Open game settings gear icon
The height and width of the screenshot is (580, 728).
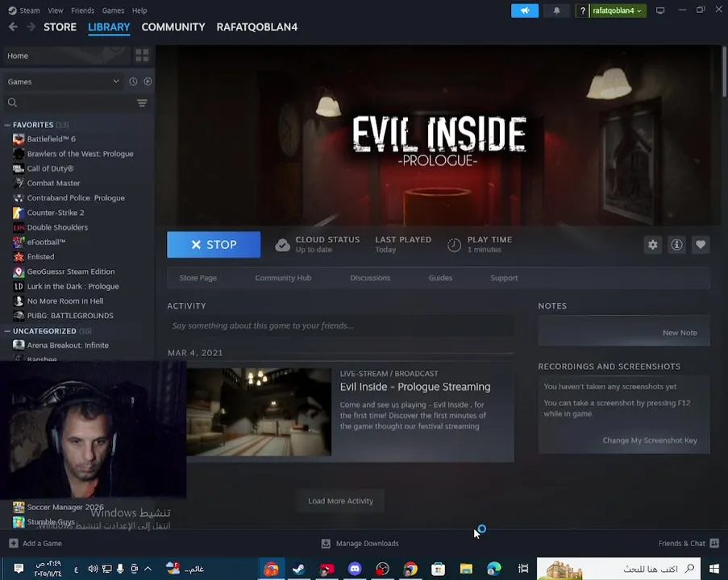[652, 245]
